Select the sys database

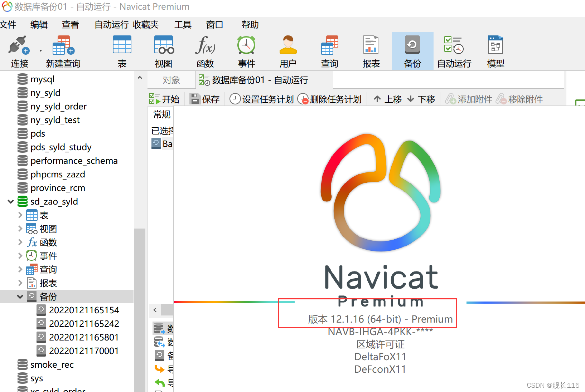pyautogui.click(x=37, y=378)
